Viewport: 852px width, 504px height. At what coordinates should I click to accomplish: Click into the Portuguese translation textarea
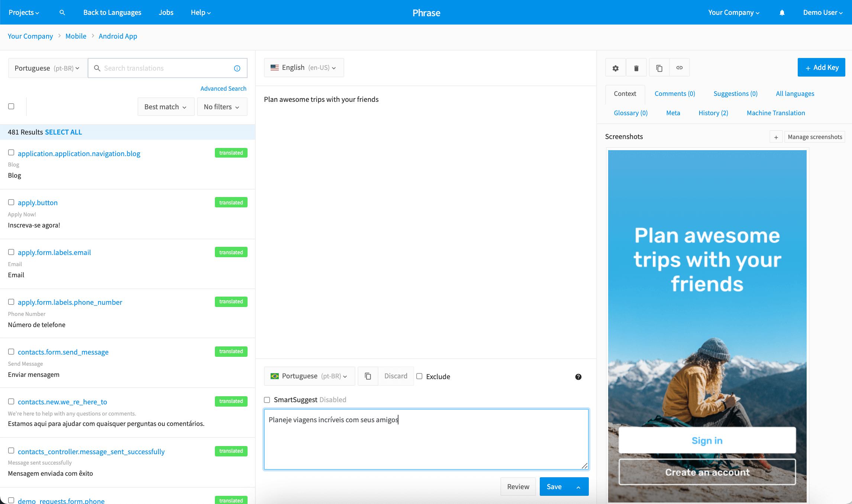(x=426, y=439)
